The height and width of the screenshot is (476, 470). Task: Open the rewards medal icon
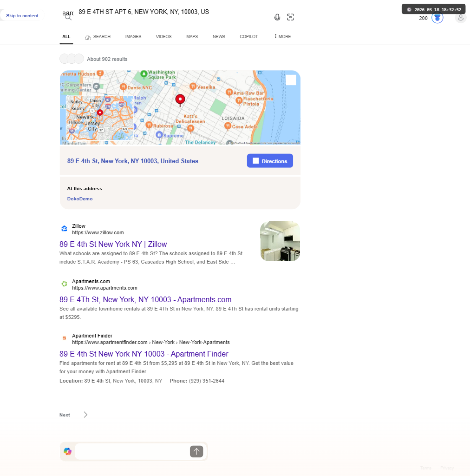[437, 18]
